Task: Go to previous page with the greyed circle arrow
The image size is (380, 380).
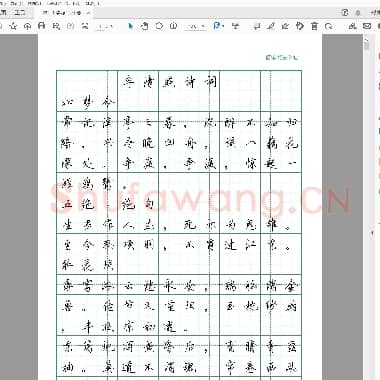Action: click(x=70, y=26)
